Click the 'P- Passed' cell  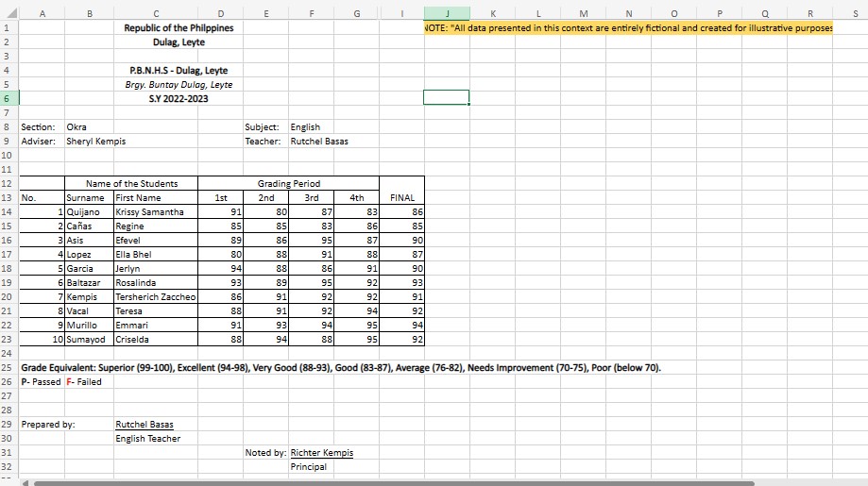43,381
